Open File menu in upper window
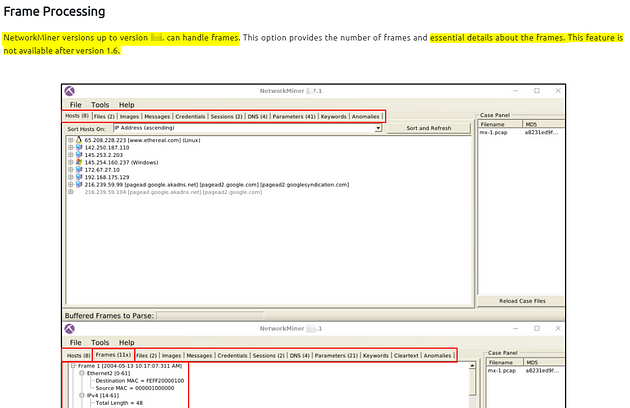The height and width of the screenshot is (408, 630). [x=76, y=105]
